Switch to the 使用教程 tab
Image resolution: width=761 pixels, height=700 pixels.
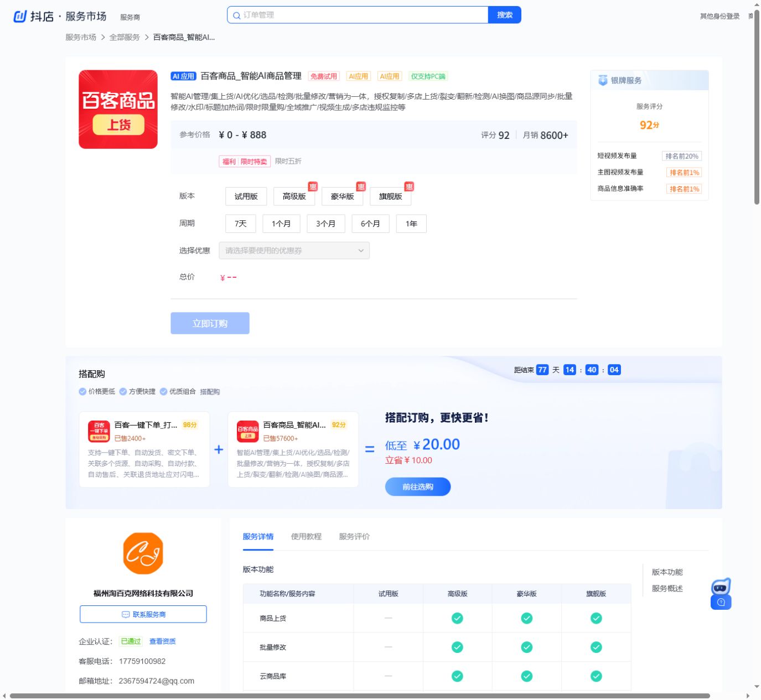[x=306, y=536]
